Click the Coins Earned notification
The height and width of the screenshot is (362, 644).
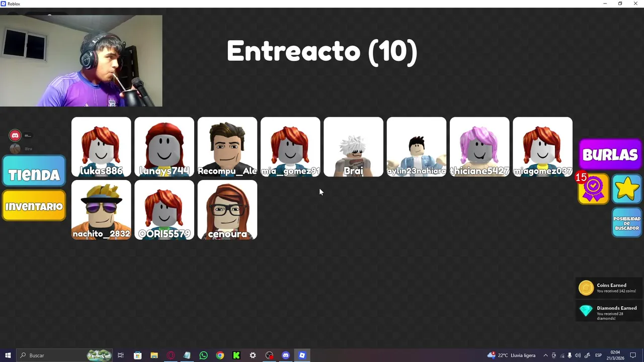point(609,288)
